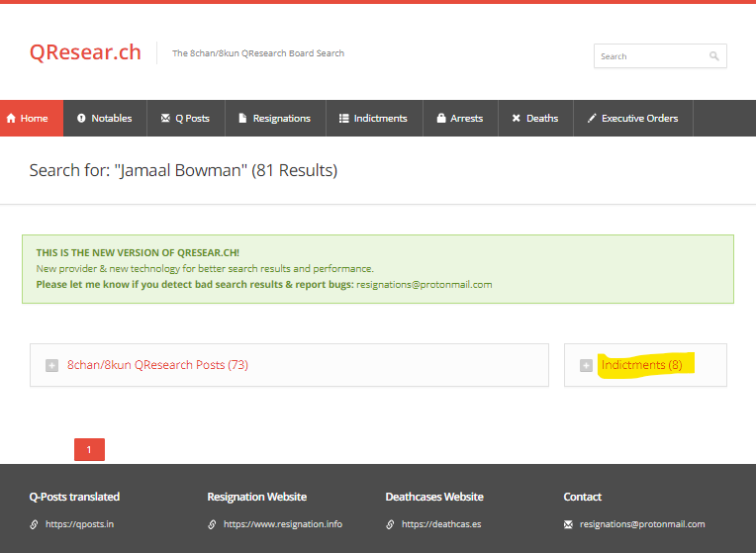Open the Arrests menu item
Screen dimensions: 756x553
pyautogui.click(x=460, y=118)
